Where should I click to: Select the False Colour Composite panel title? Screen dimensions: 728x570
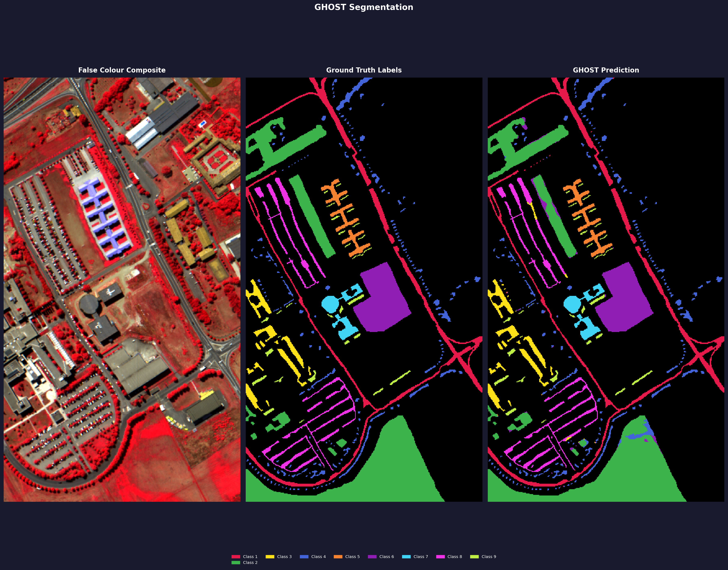[122, 70]
